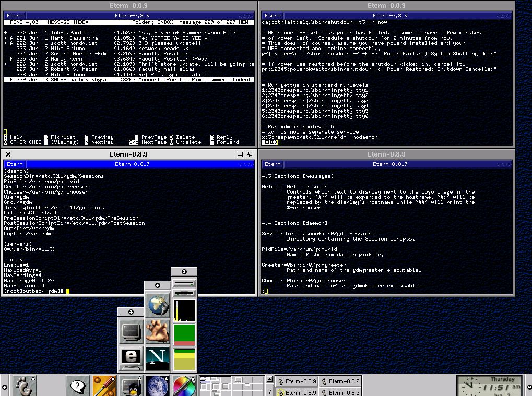Shade the active Eterm window via titlebar square

[x=240, y=154]
